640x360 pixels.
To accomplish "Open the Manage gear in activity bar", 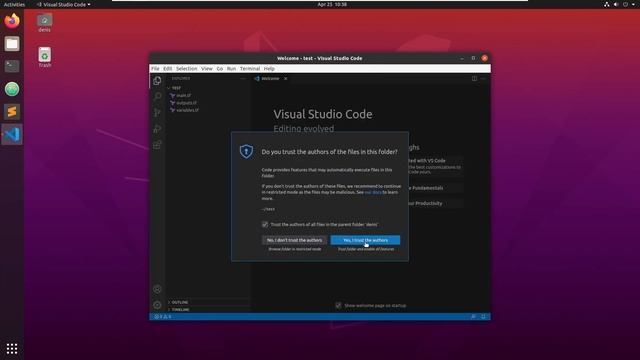I will click(157, 305).
